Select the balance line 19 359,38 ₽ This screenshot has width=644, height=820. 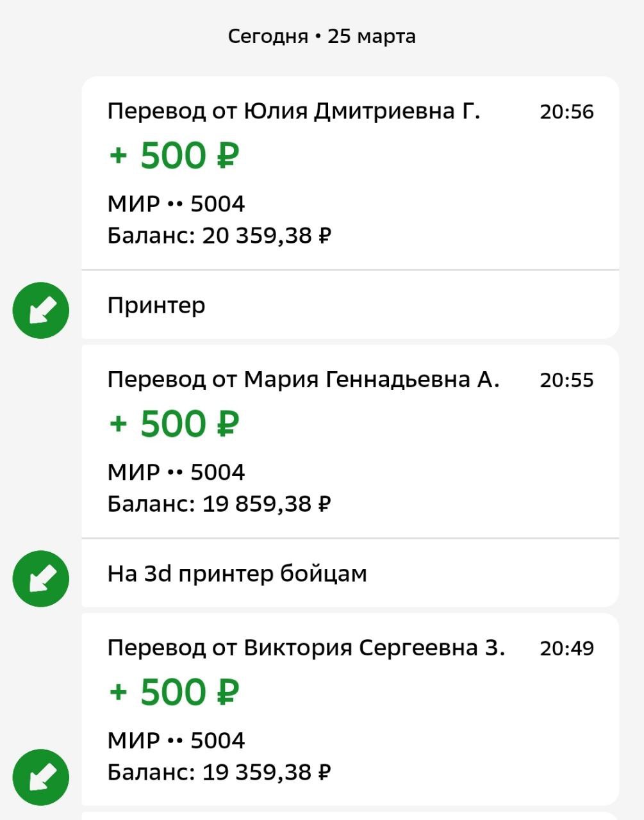click(x=219, y=773)
